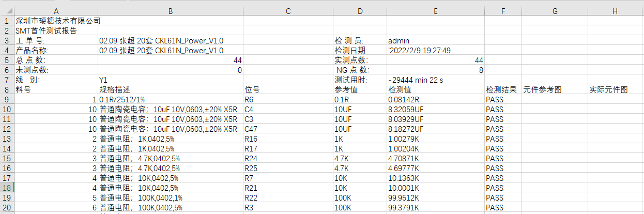The width and height of the screenshot is (644, 214).
Task: Click the measured value 8.03929UF
Action: point(436,119)
